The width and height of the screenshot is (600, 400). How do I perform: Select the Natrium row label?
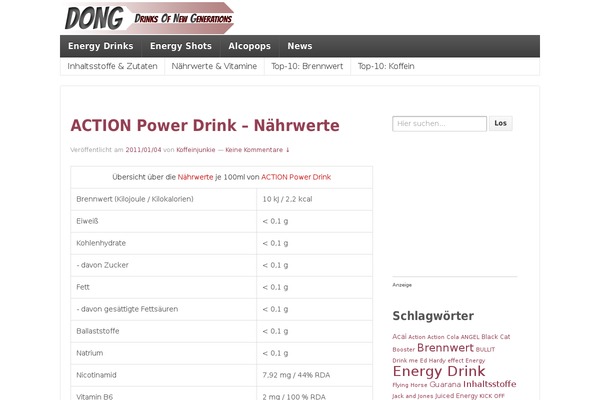coord(90,353)
